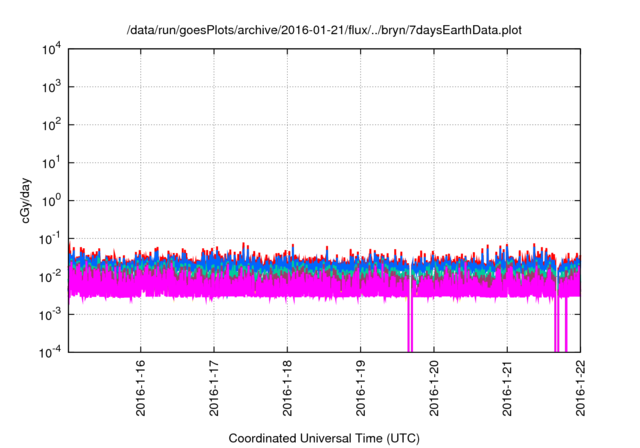Viewport: 640px width, 448px height.
Task: Click the 10^0 y-axis tick label
Action: click(x=51, y=200)
